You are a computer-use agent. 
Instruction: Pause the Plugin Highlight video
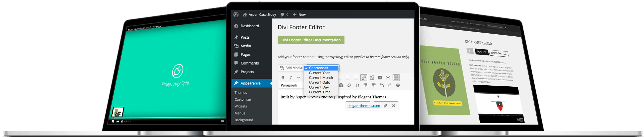click(x=113, y=122)
